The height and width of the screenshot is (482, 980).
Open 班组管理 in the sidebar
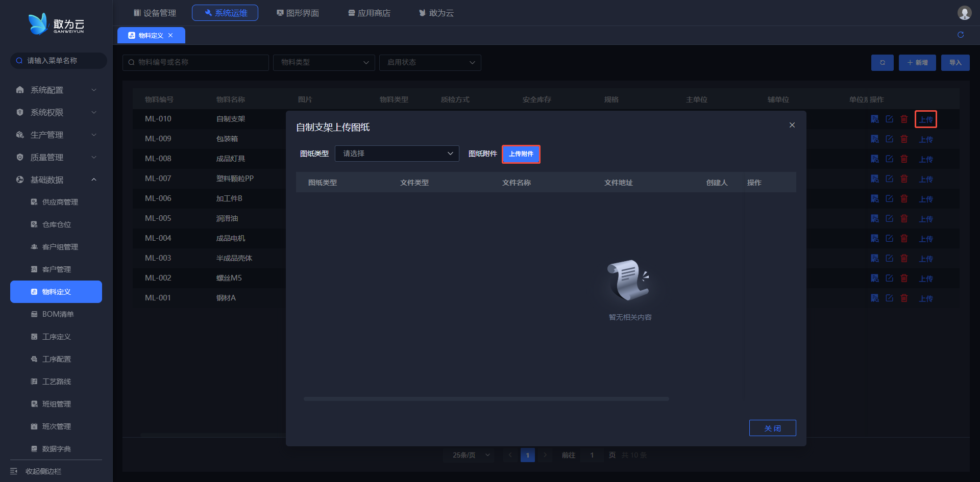(x=56, y=404)
